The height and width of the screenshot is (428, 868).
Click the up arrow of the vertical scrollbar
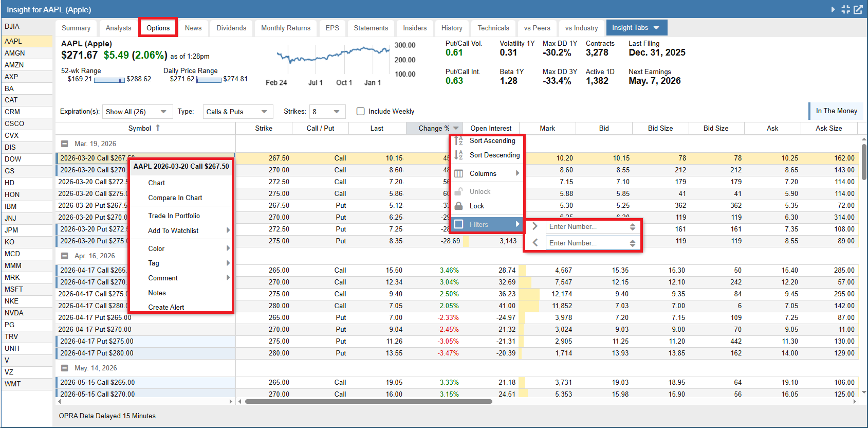pyautogui.click(x=864, y=139)
